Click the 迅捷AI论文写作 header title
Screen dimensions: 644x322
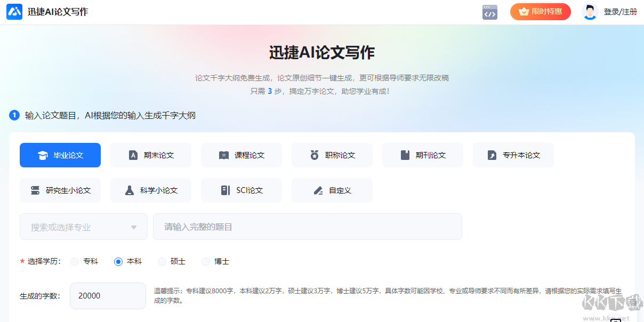(x=58, y=12)
